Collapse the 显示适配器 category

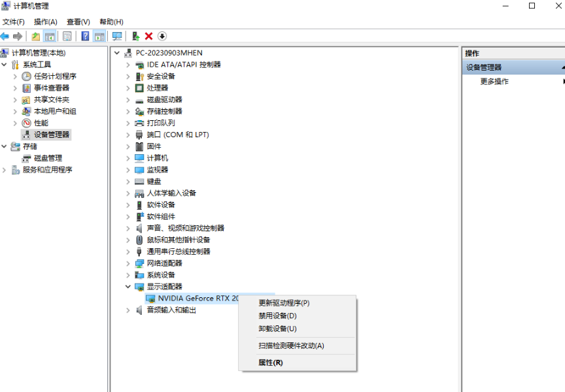coord(128,287)
